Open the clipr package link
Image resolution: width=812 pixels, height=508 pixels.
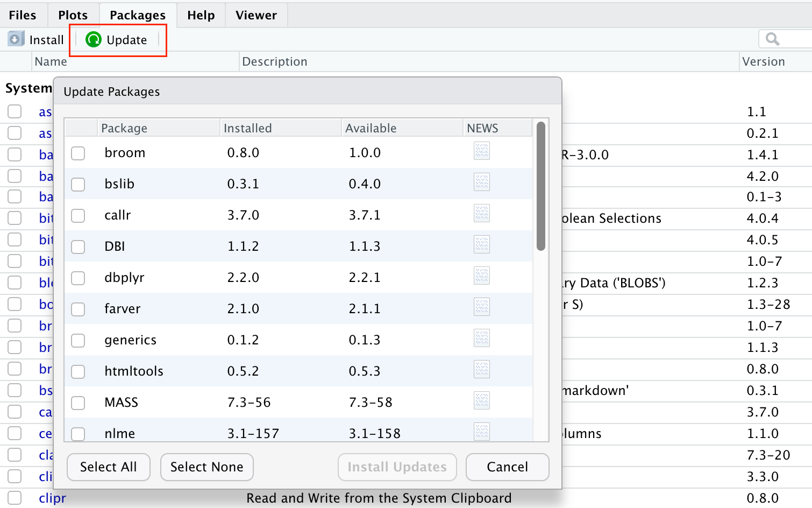coord(52,498)
